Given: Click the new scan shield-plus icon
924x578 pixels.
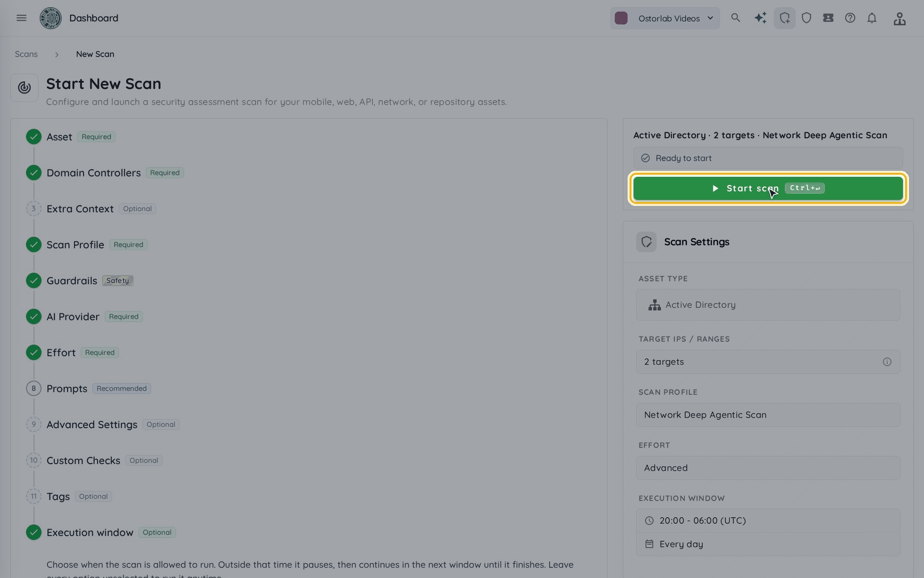Looking at the screenshot, I should 784,18.
